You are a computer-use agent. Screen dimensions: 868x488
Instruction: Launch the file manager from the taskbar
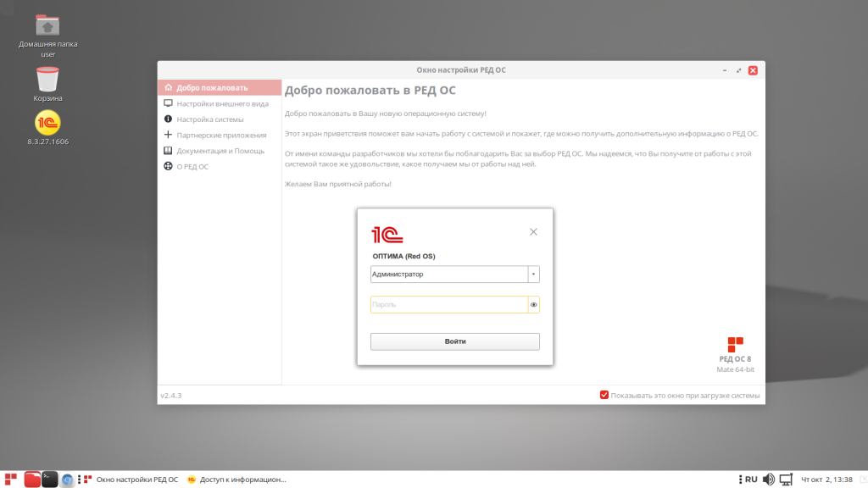click(x=32, y=480)
